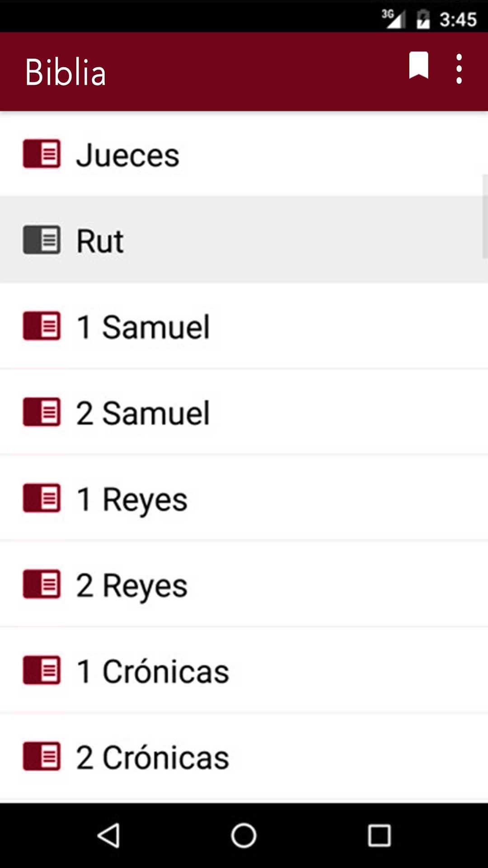Go to 1 Reyes
The height and width of the screenshot is (868, 488).
pyautogui.click(x=131, y=499)
